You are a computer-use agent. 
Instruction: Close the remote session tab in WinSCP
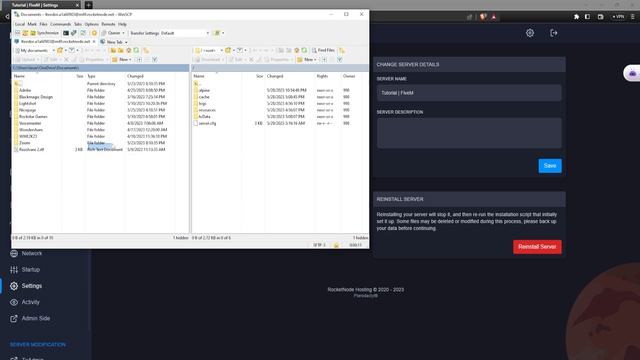point(94,42)
